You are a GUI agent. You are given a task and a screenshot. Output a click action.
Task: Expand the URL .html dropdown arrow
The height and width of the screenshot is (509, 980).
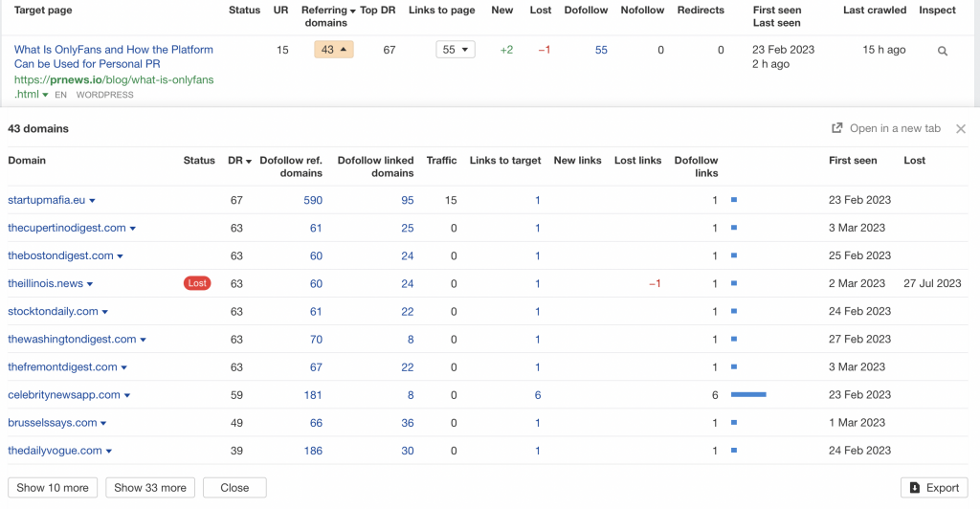tap(45, 95)
